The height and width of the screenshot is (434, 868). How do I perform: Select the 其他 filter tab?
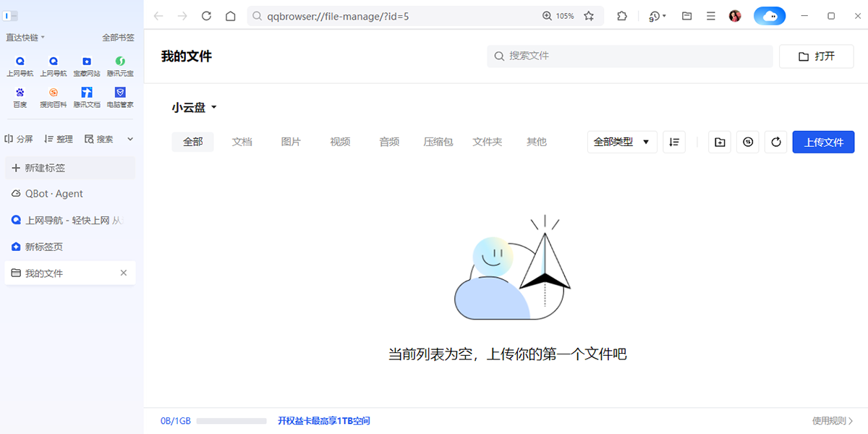click(x=537, y=142)
